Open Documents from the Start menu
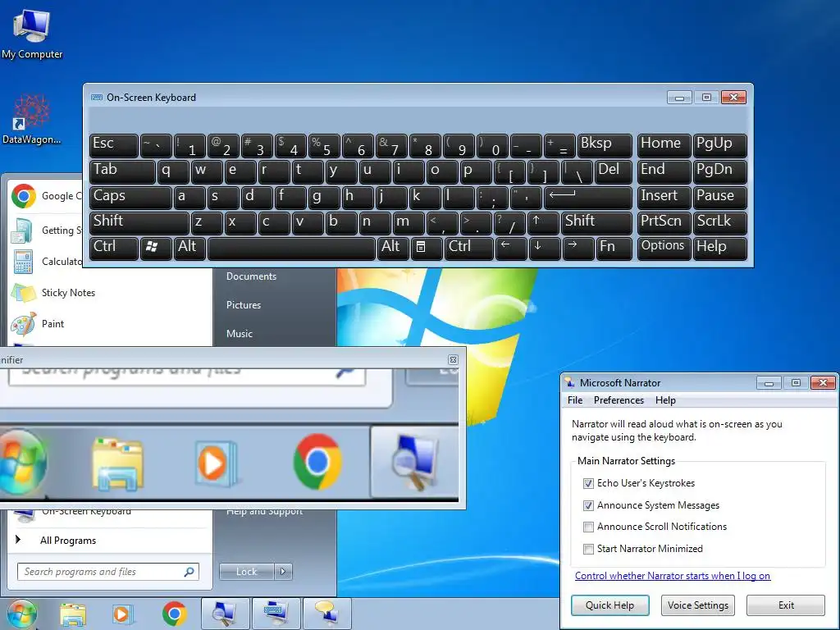 [251, 276]
